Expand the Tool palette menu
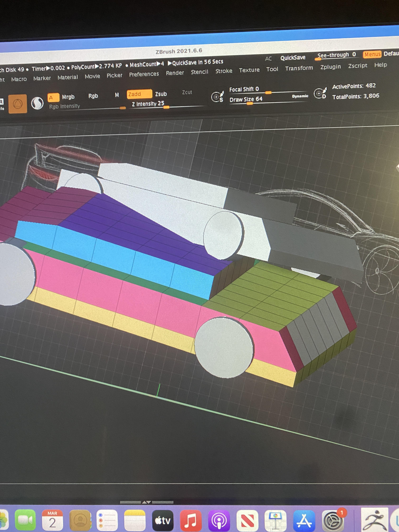Image resolution: width=399 pixels, height=532 pixels. tap(272, 69)
